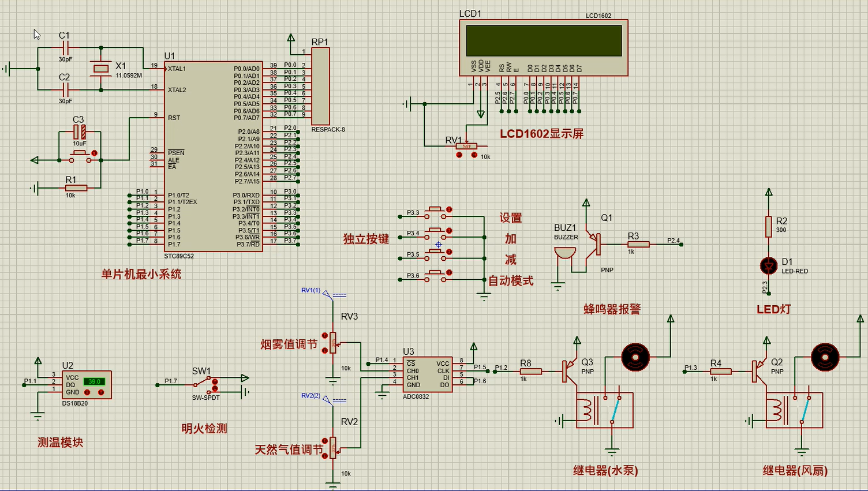This screenshot has width=868, height=491.
Task: Increase RV3 smoke potentiometer with upper red dot
Action: point(324,335)
